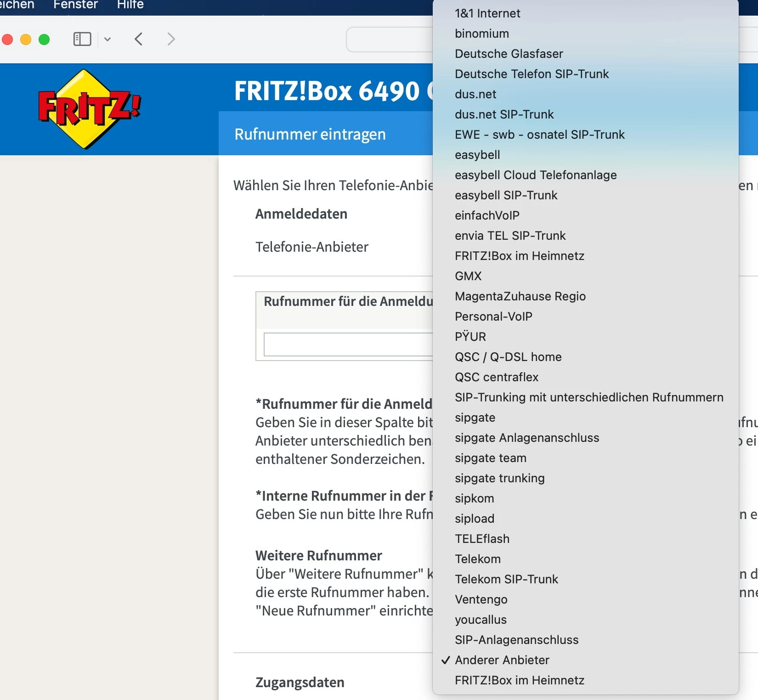The width and height of the screenshot is (758, 700).
Task: Pick Deutsche Telefon SIP-Trunk option
Action: (x=586, y=74)
